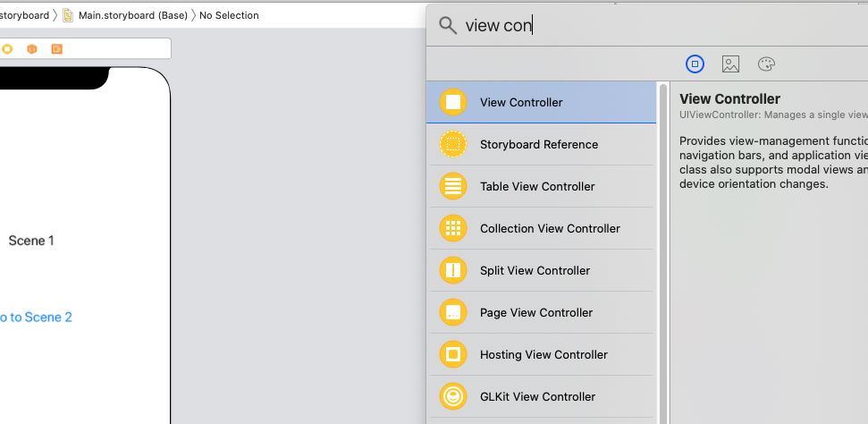Click the Main.storyboard file icon in breadcrumb

point(68,15)
